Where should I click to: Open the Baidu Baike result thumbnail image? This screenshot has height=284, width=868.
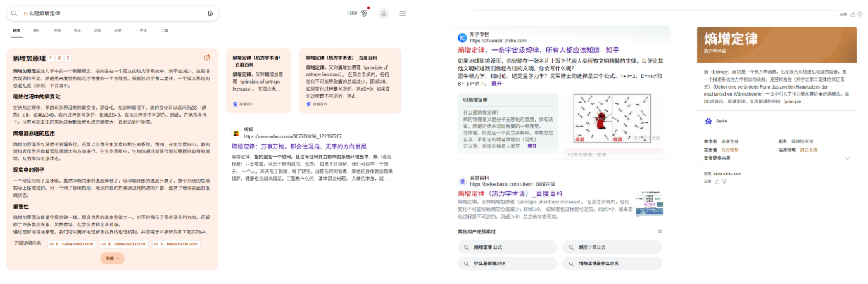(x=649, y=202)
